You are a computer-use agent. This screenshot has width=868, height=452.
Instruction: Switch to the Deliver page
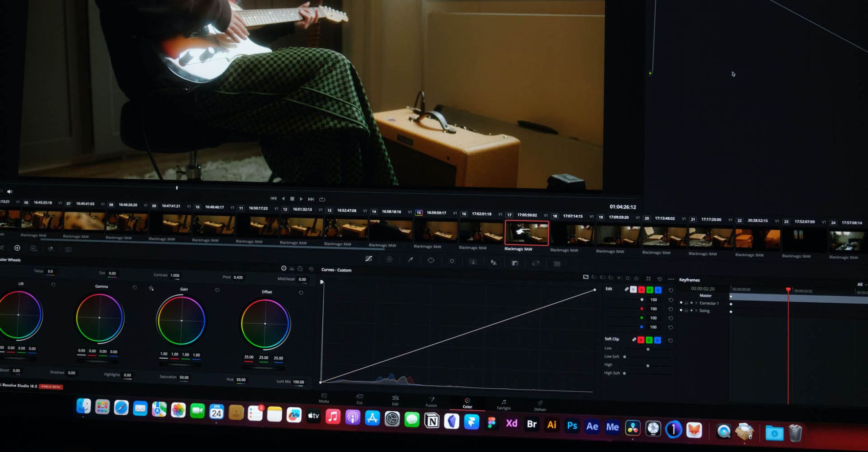pos(540,406)
